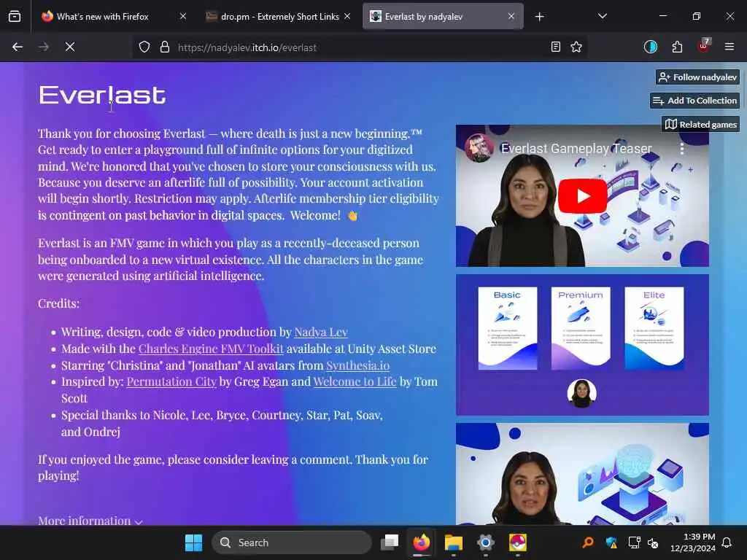This screenshot has width=747, height=560.
Task: Close the Everlast by nadyalev tab
Action: (511, 17)
